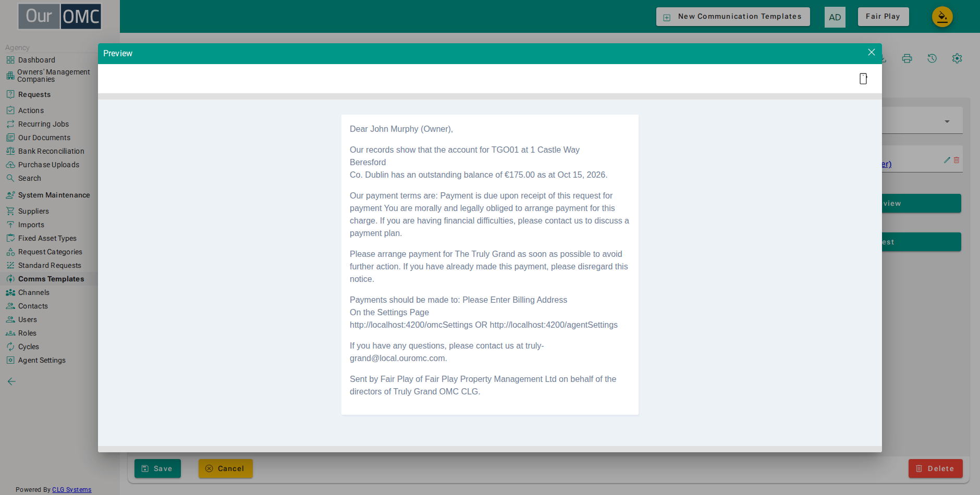Screen dimensions: 980x495
Task: Open Fixed Asset Types
Action: pyautogui.click(x=47, y=238)
